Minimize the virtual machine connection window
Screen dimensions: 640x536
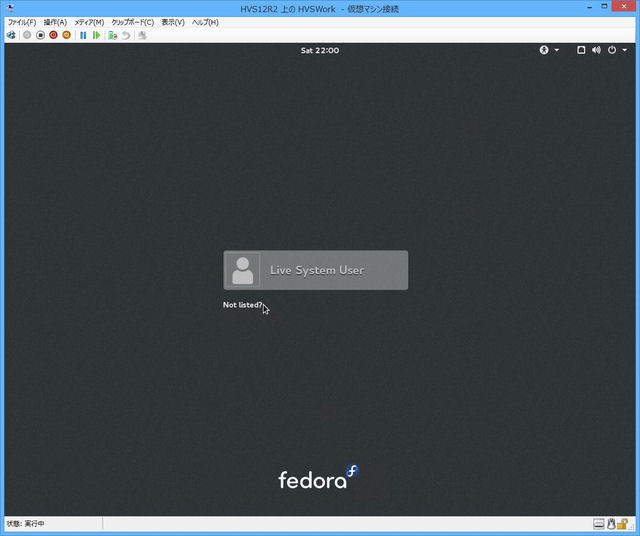point(589,7)
